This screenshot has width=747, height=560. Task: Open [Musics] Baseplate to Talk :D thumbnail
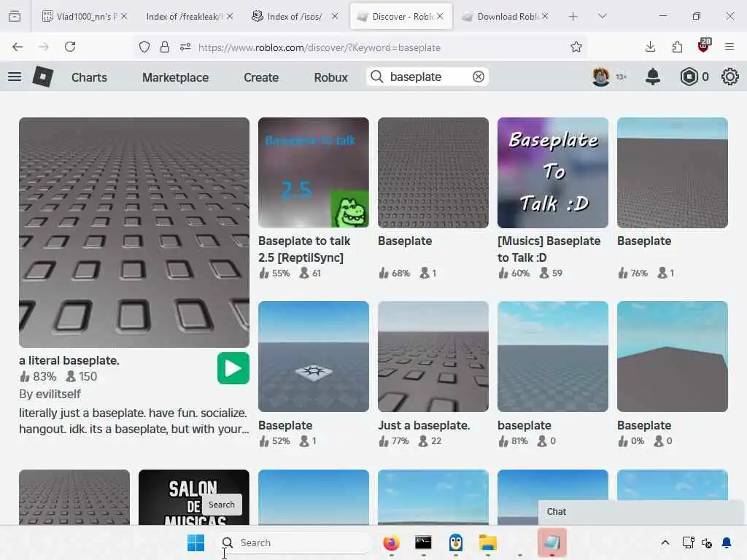pos(553,173)
